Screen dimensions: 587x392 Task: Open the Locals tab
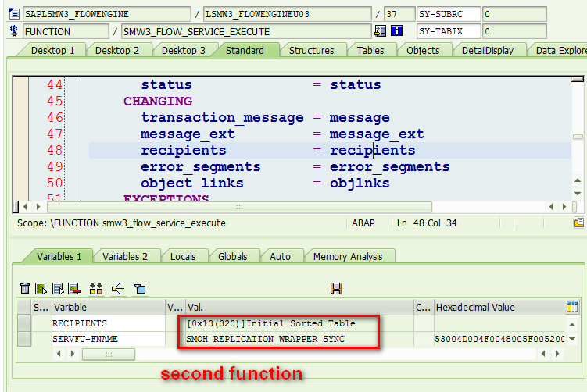[183, 257]
